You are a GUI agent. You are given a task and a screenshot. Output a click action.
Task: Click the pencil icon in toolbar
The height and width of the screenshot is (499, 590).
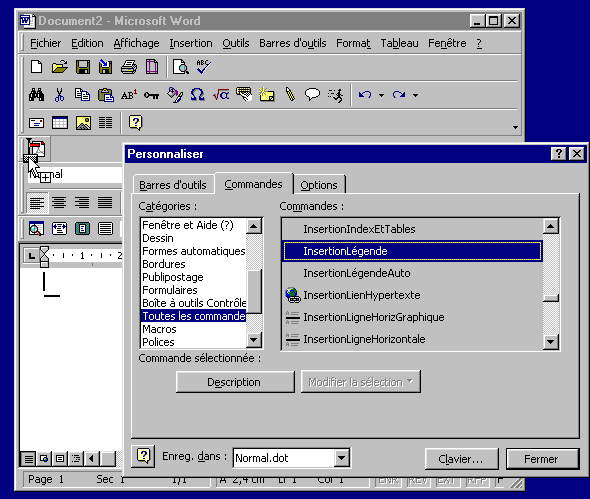tap(290, 94)
